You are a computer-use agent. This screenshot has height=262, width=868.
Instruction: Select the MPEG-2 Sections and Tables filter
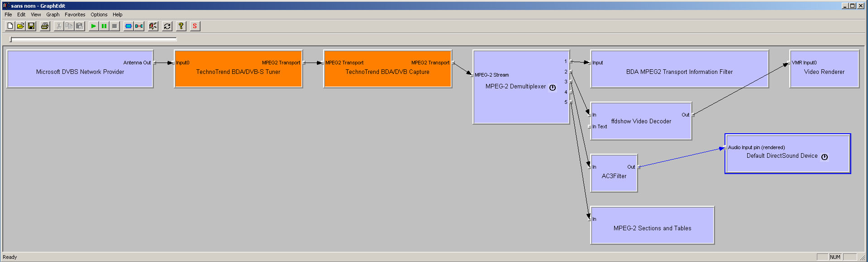point(652,225)
